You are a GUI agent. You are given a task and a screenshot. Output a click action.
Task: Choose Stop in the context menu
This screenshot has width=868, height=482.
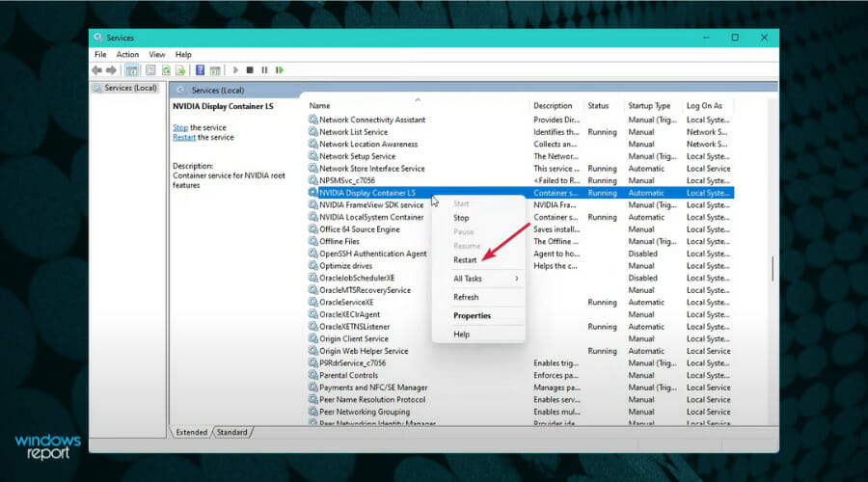click(x=461, y=218)
